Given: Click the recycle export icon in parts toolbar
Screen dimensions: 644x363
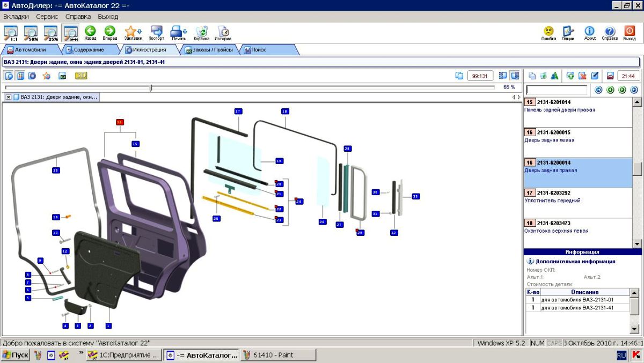Looking at the screenshot, I should 544,76.
